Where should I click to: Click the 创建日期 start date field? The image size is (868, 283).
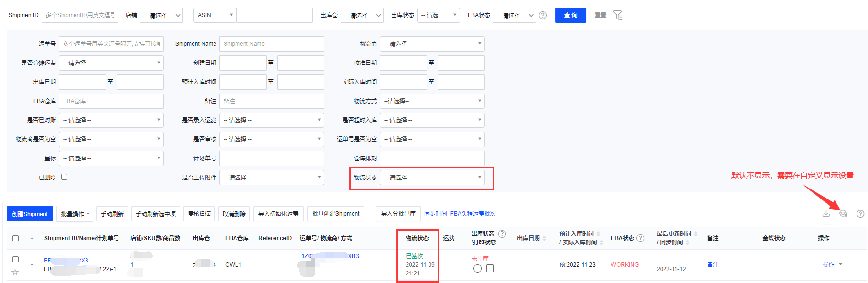[x=243, y=63]
